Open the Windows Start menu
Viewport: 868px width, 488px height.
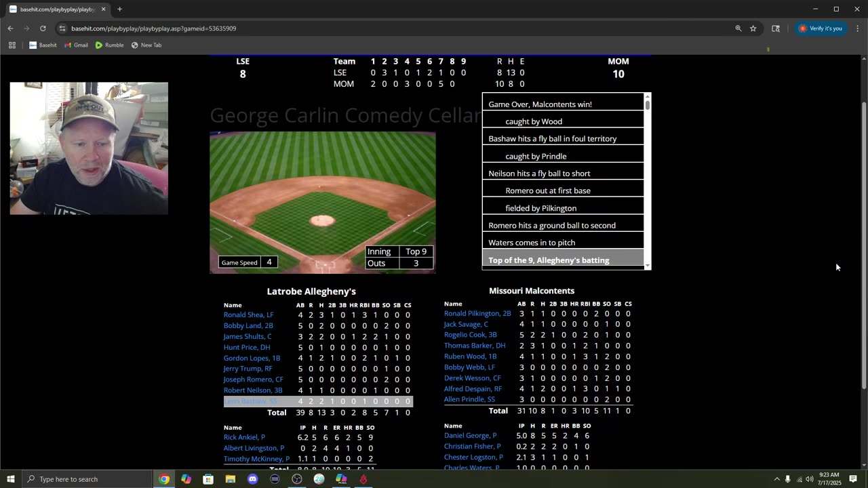(x=11, y=479)
